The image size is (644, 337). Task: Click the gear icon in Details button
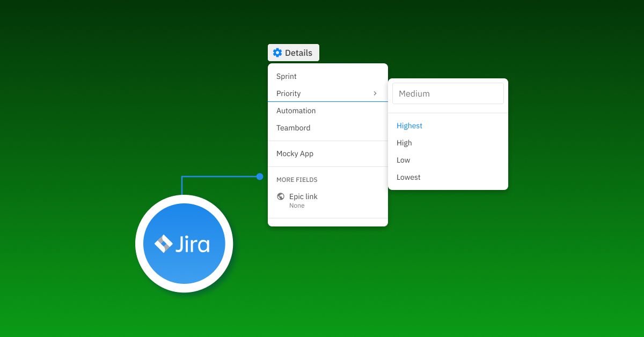277,53
